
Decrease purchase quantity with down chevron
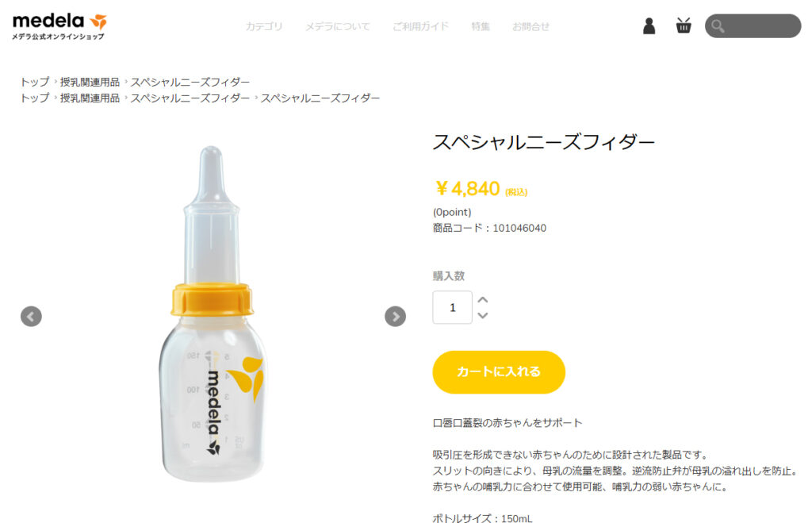point(483,315)
